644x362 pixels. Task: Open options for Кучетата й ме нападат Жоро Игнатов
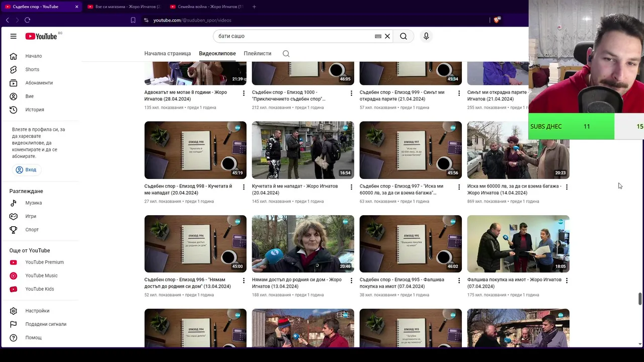tap(351, 187)
